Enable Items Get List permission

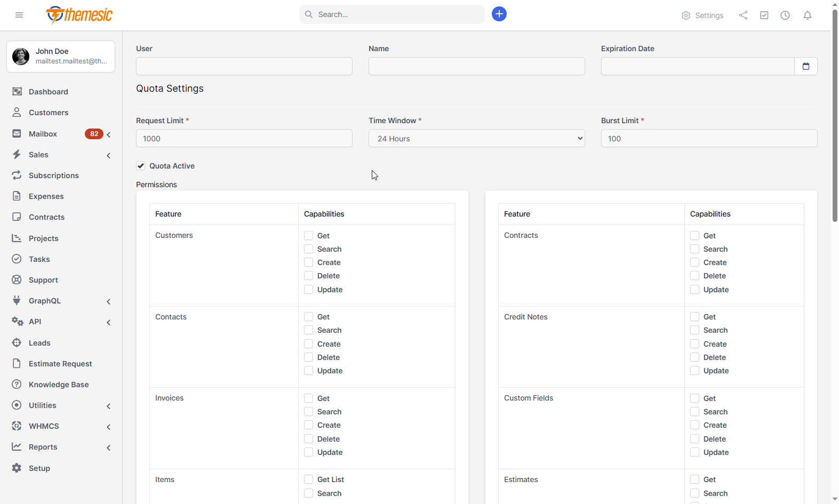pos(308,479)
